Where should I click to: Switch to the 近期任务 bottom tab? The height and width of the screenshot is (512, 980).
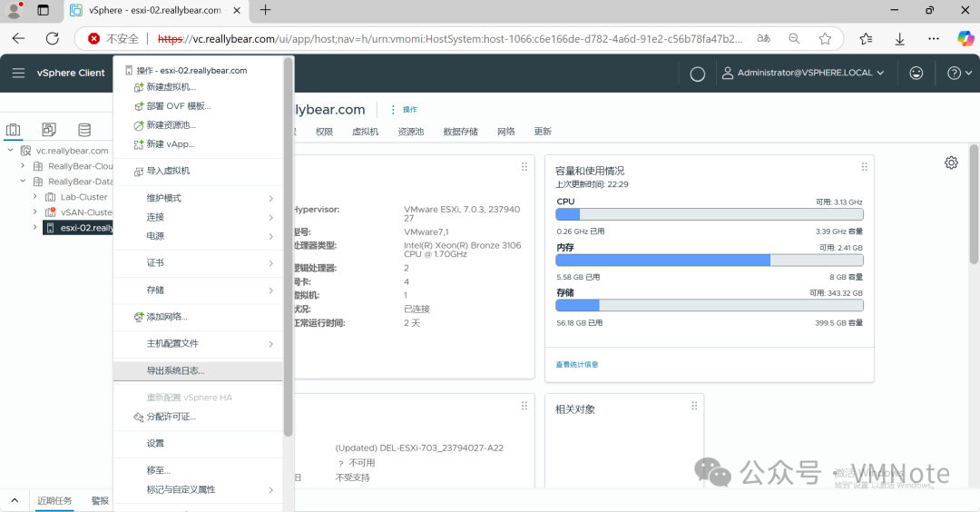(54, 501)
